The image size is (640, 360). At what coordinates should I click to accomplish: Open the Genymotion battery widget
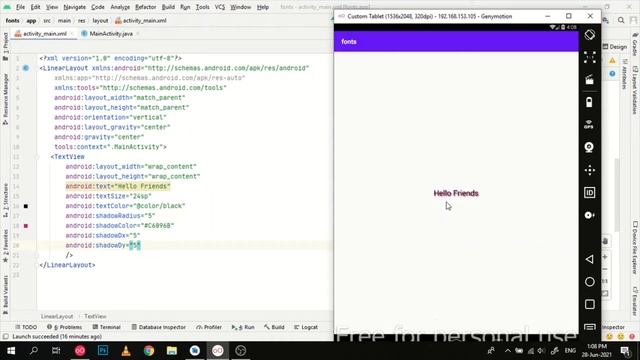pyautogui.click(x=589, y=102)
